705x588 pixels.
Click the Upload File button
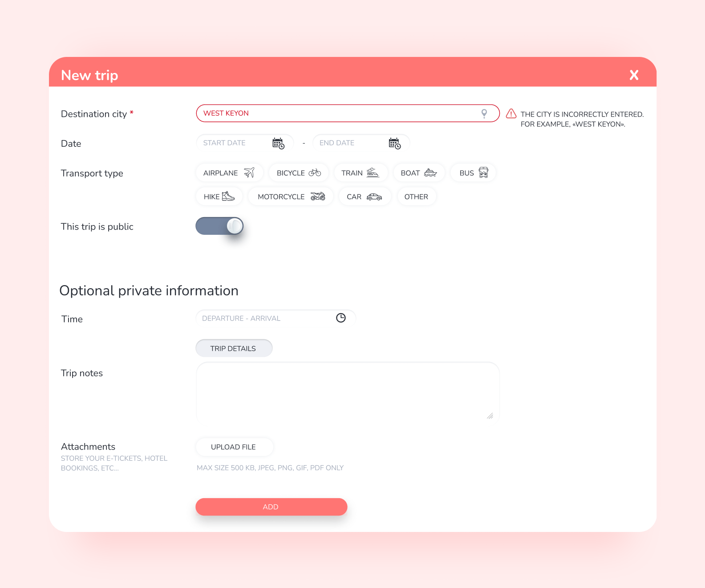click(234, 447)
